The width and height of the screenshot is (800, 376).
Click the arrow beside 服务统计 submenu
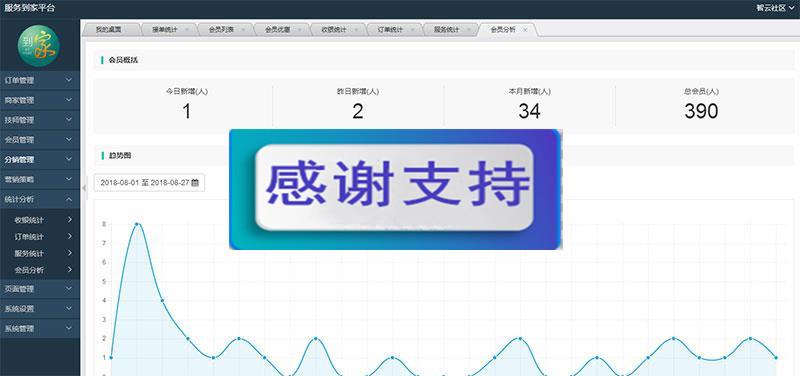[70, 253]
